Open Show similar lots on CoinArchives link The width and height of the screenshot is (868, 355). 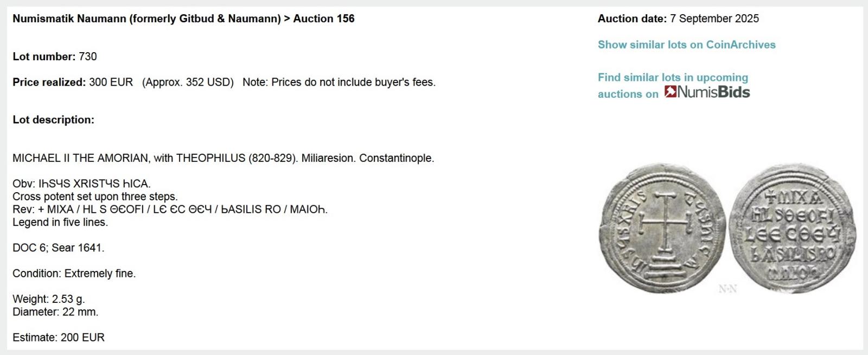pyautogui.click(x=686, y=45)
